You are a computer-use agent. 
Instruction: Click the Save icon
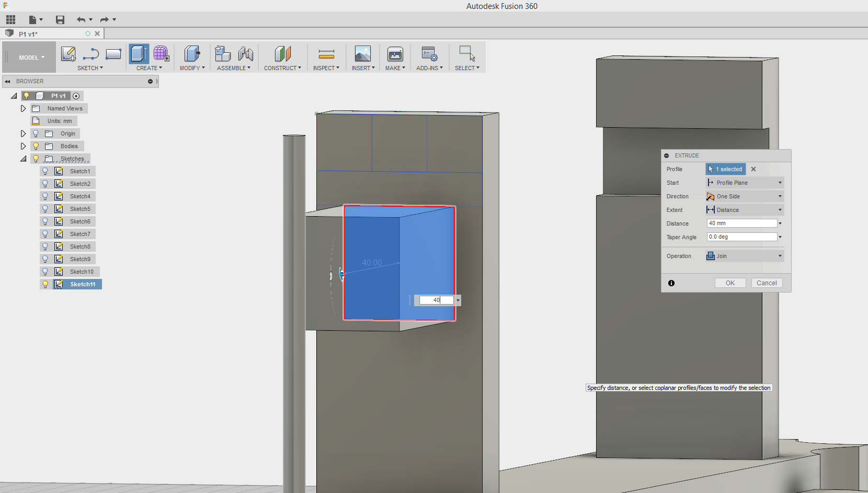(x=60, y=20)
